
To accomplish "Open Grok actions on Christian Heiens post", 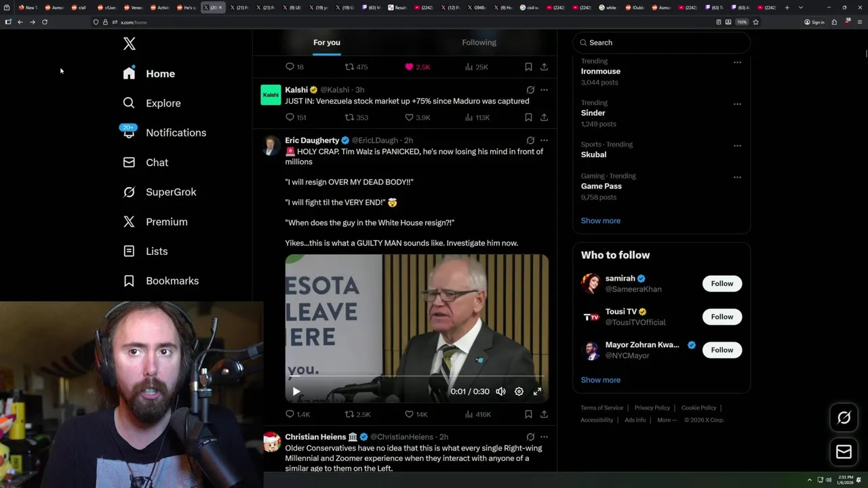I will coord(530,437).
